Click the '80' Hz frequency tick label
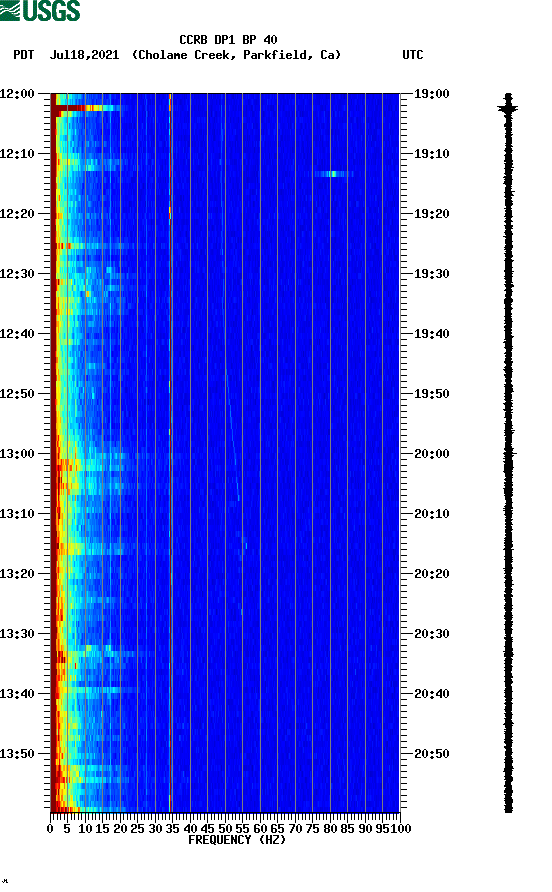 coord(330,829)
